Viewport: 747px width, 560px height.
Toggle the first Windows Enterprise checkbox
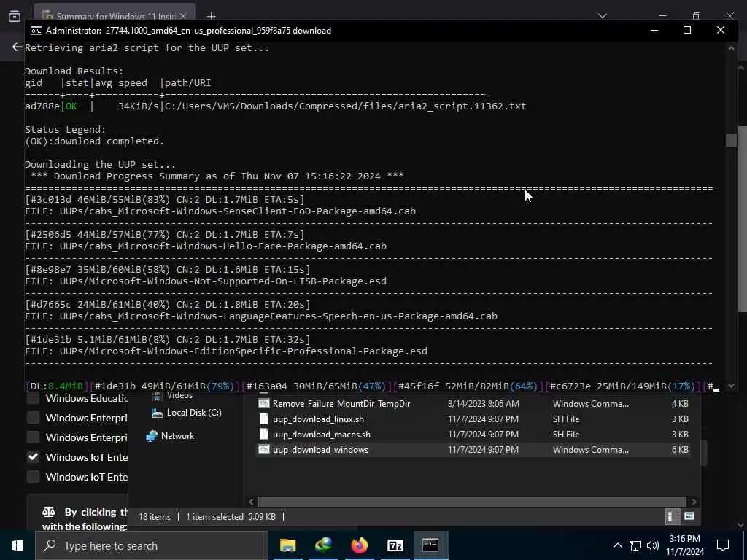(33, 418)
